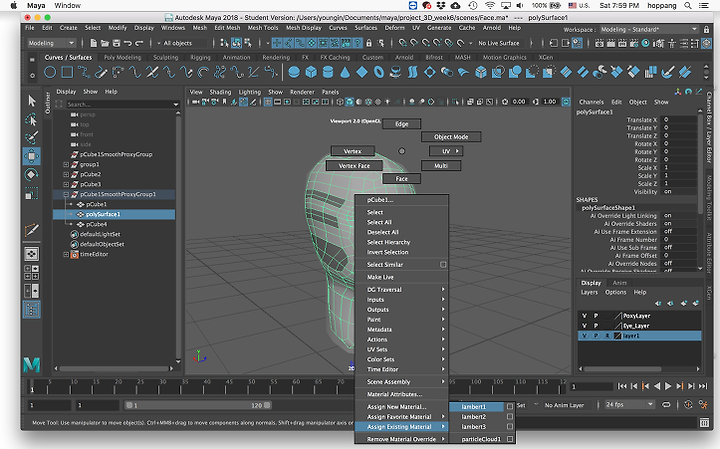
Task: Toggle V visibility for layer1
Action: tap(584, 336)
